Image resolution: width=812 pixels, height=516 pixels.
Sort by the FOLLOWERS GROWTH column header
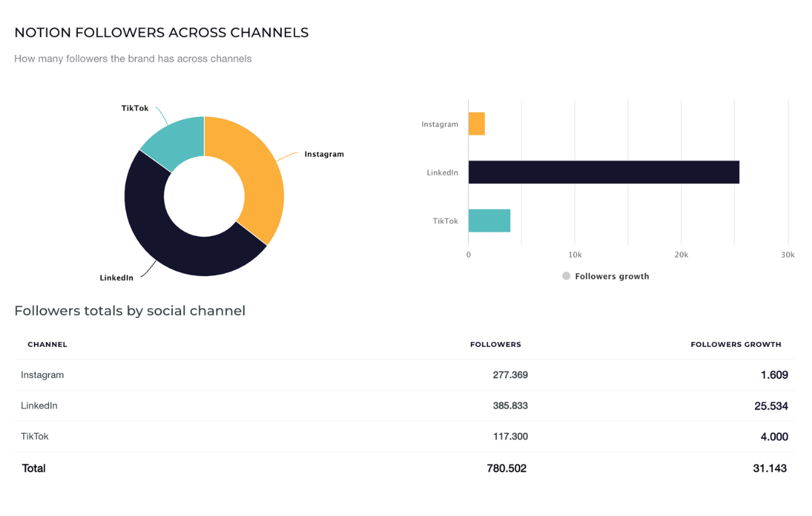[736, 344]
